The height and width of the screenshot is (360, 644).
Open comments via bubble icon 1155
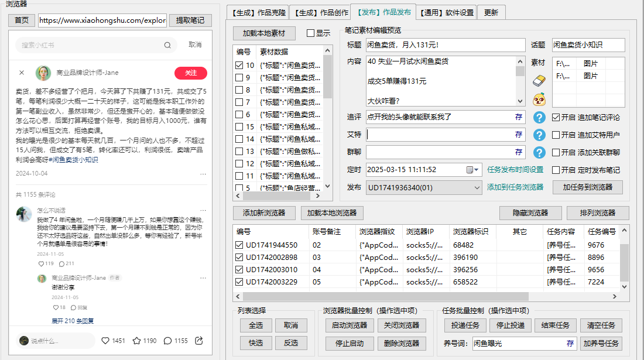click(167, 341)
